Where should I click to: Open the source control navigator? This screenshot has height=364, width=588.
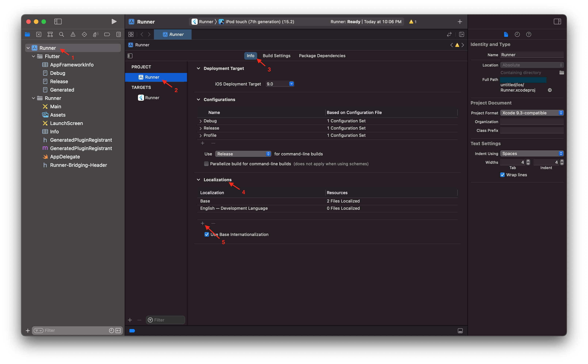click(39, 34)
